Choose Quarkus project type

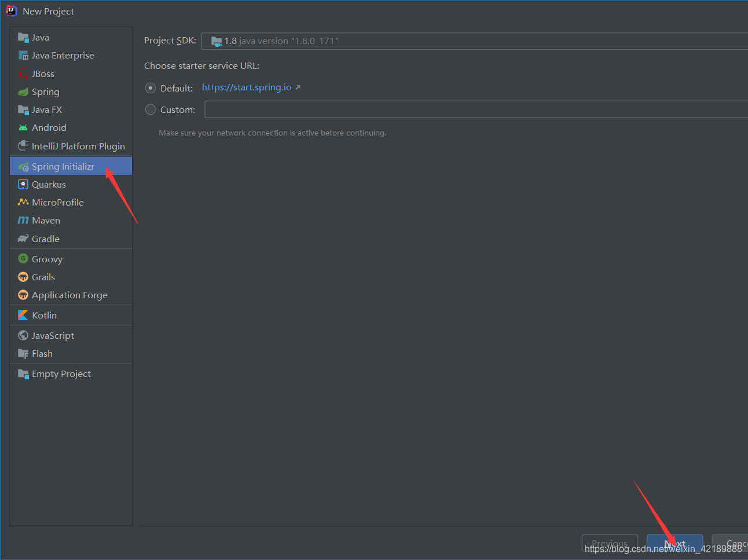(x=71, y=184)
